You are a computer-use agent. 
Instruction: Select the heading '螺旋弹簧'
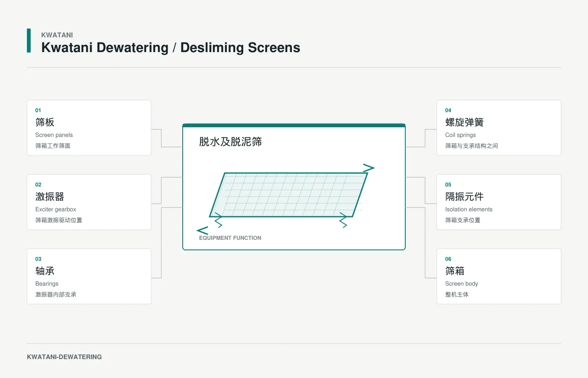point(465,122)
